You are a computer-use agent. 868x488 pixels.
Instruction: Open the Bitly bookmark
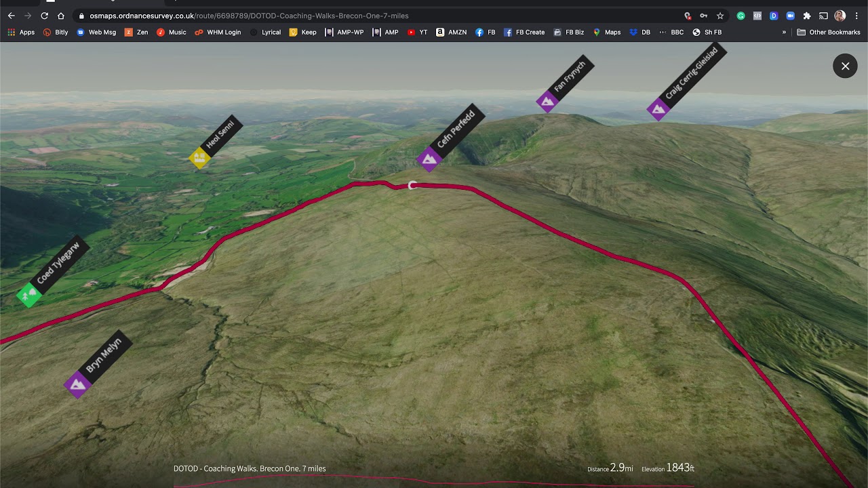pos(56,32)
